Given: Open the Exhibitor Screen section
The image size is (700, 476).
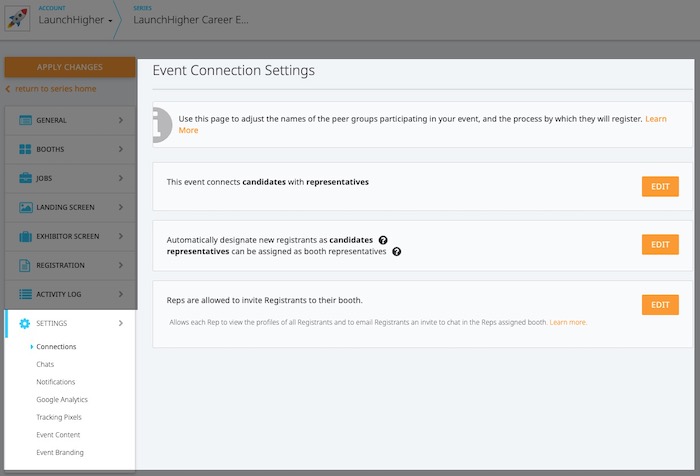Looking at the screenshot, I should click(70, 236).
